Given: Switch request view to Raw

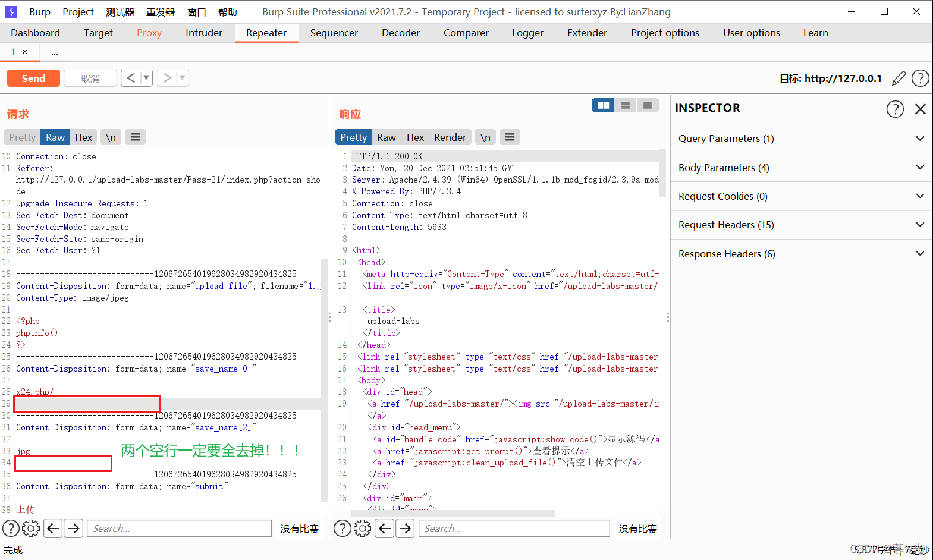Looking at the screenshot, I should pos(55,137).
